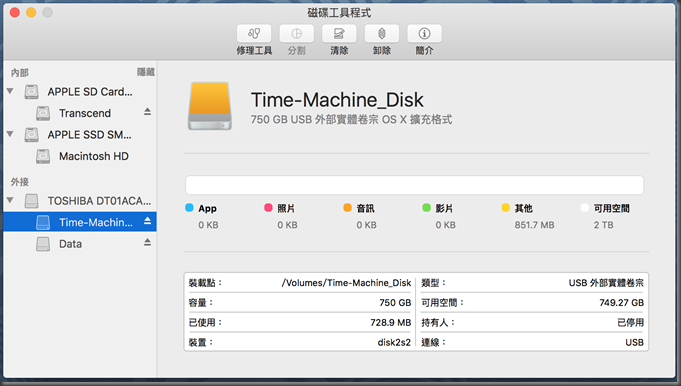The image size is (681, 386).
Task: Select Transcend in sidebar
Action: 85,113
